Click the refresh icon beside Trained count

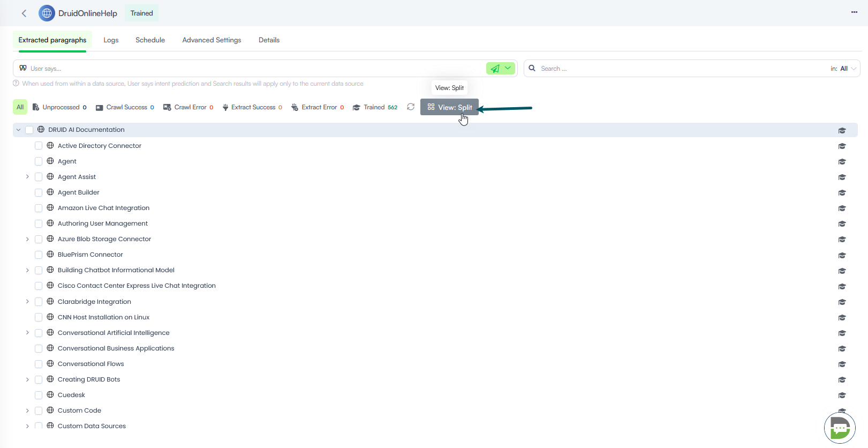click(x=411, y=107)
